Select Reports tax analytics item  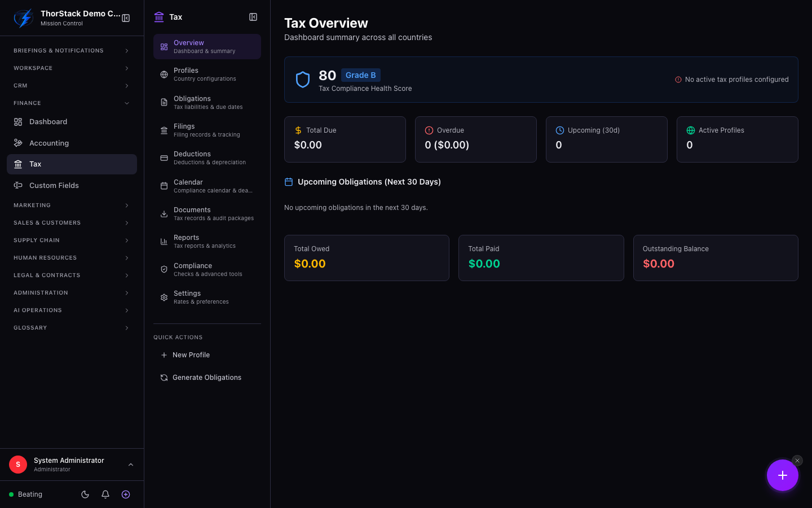207,242
